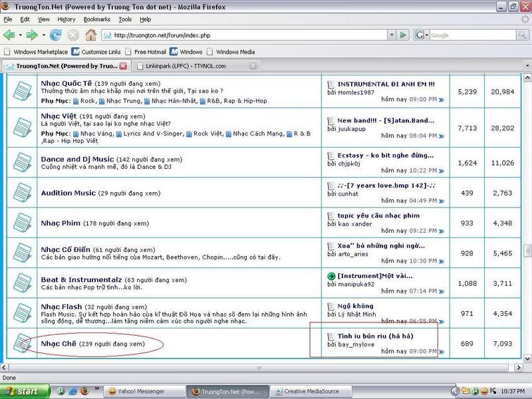
Task: Click the Audition Music forum icon
Action: point(22,193)
